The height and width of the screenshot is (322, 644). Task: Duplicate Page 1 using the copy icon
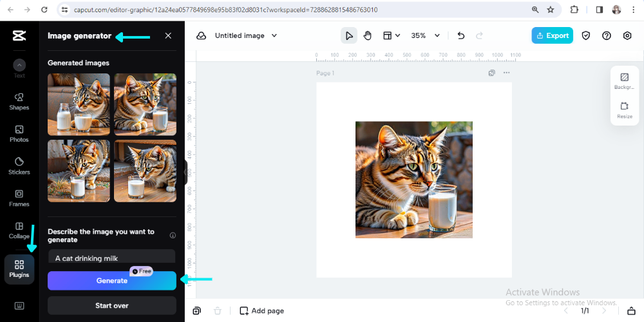pyautogui.click(x=491, y=73)
